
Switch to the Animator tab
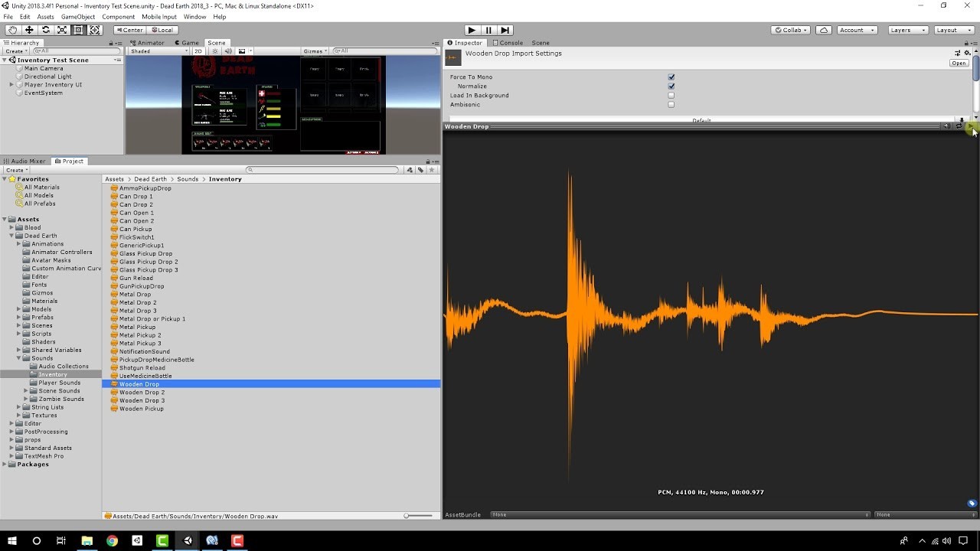[x=147, y=43]
